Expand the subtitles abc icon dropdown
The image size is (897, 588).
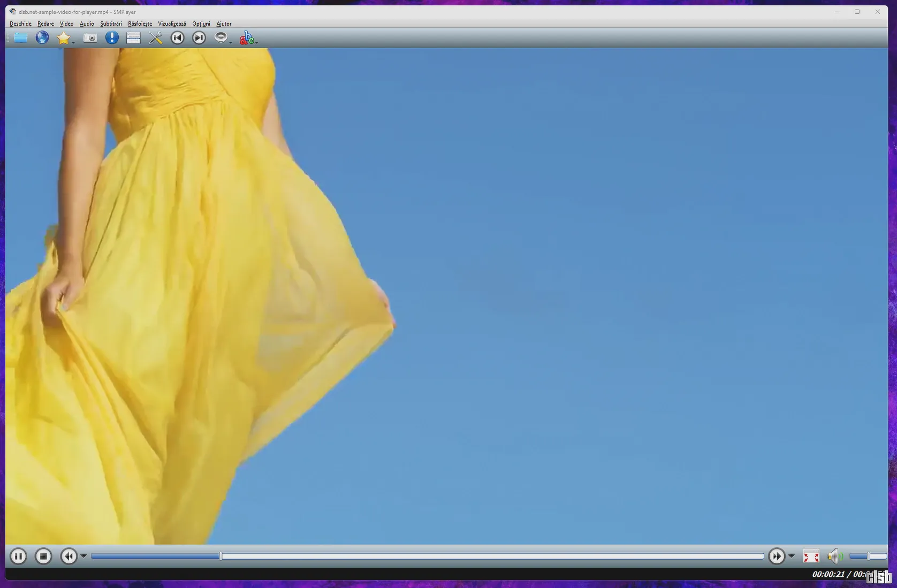tap(256, 42)
